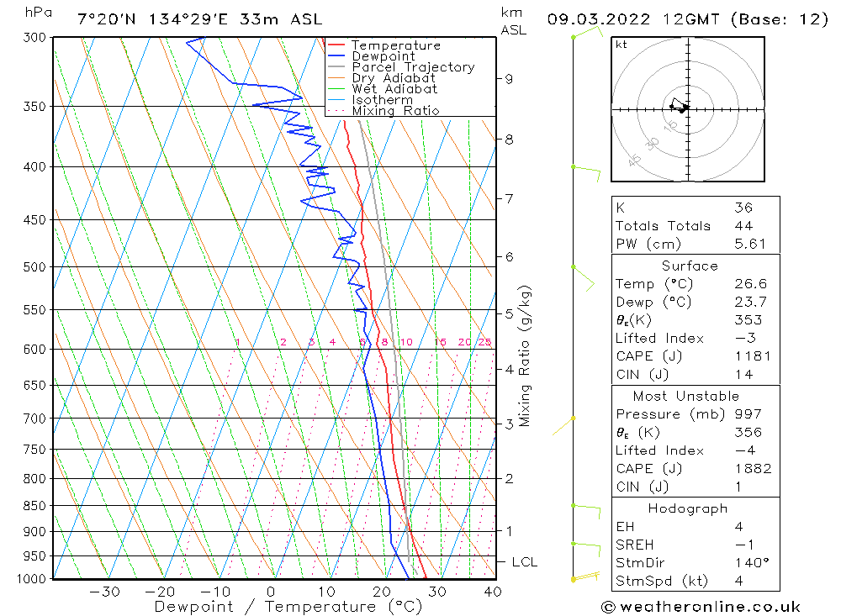Click the Totals Totals value 44
The height and width of the screenshot is (616, 841).
743,226
